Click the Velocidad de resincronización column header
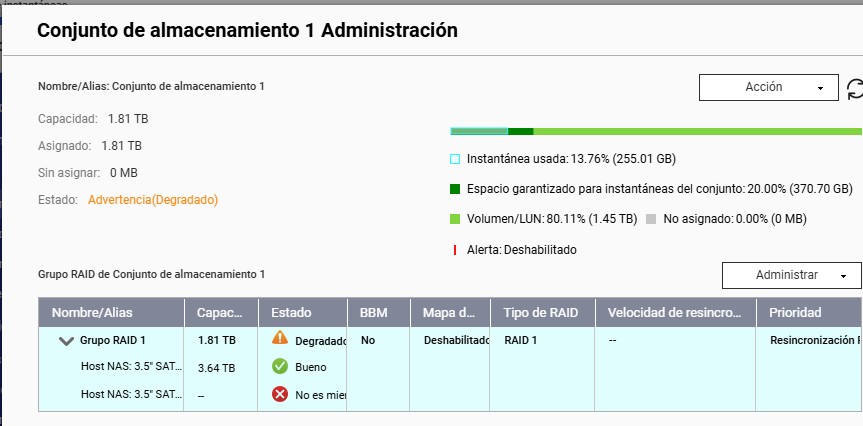Viewport: 863px width, 426px height. [675, 313]
